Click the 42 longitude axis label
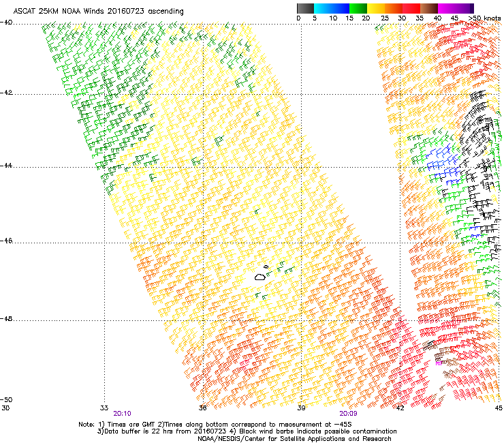The height and width of the screenshot is (443, 504). 400,408
